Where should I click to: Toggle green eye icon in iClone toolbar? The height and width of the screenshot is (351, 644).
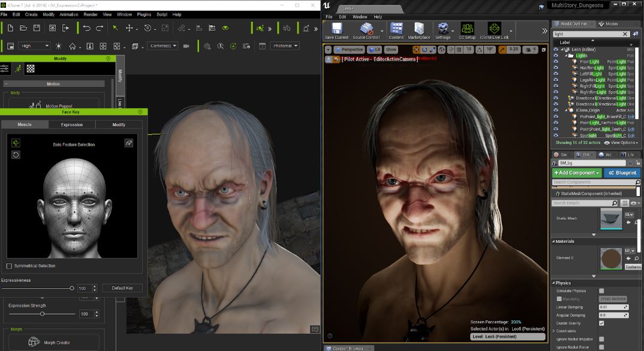225,28
